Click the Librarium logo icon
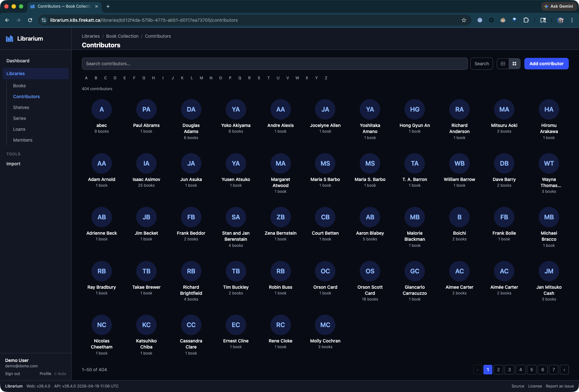Image resolution: width=579 pixels, height=392 pixels. (x=10, y=39)
